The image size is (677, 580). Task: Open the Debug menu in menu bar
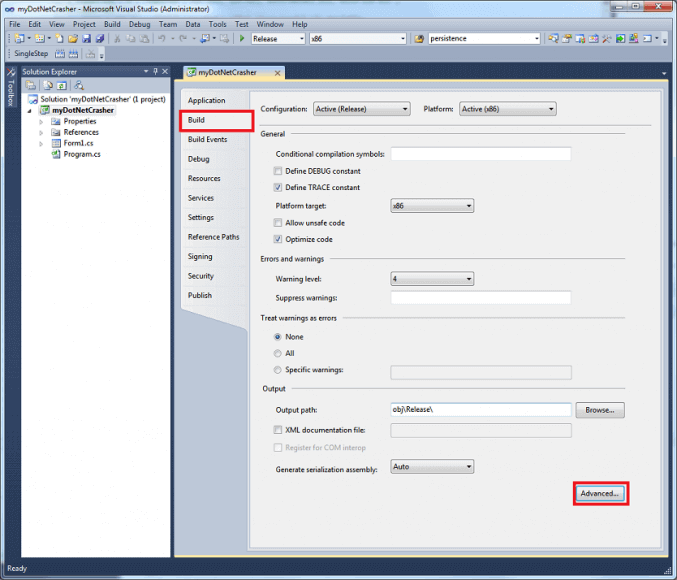[139, 23]
